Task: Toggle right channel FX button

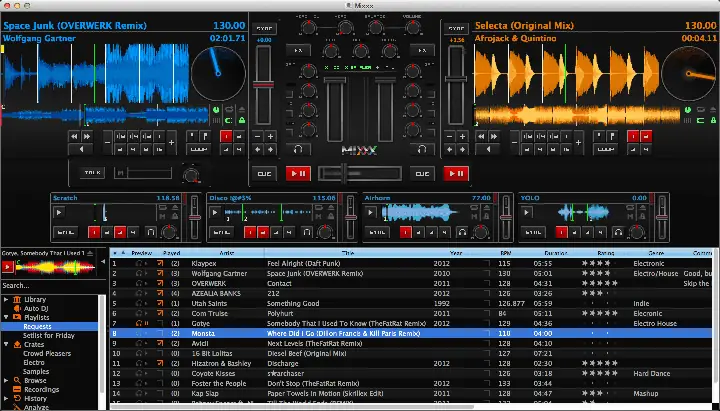Action: (422, 50)
